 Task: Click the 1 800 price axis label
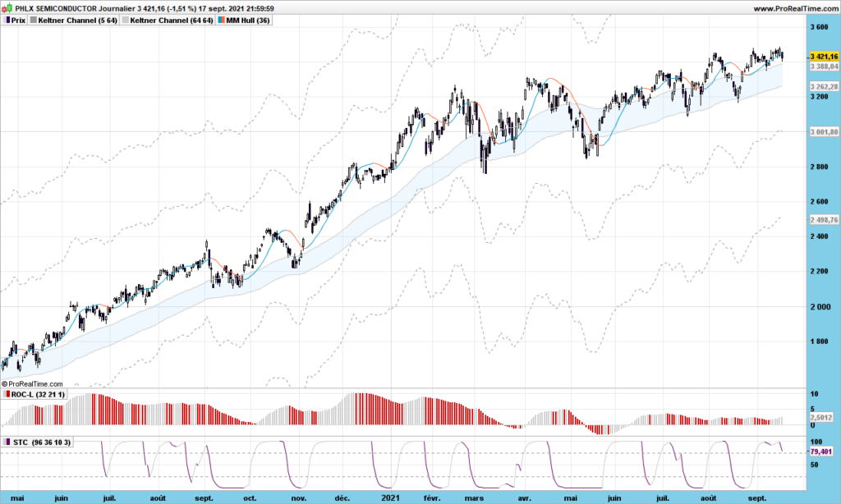[x=819, y=341]
